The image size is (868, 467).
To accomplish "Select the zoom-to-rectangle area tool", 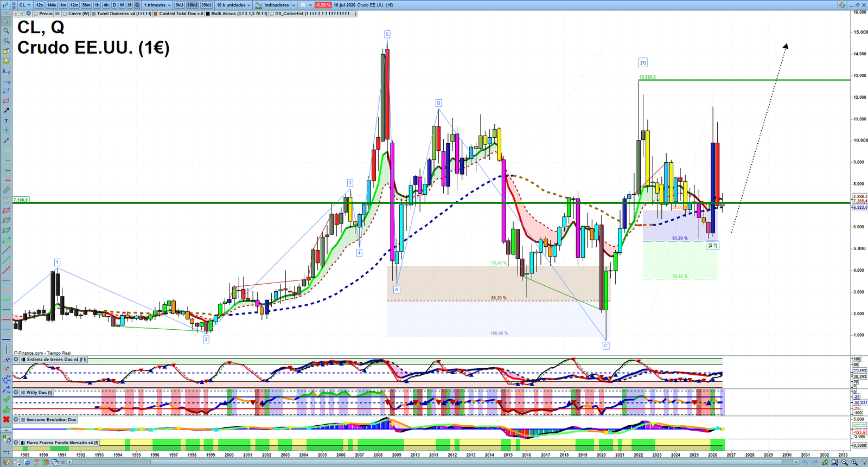I will tap(6, 41).
